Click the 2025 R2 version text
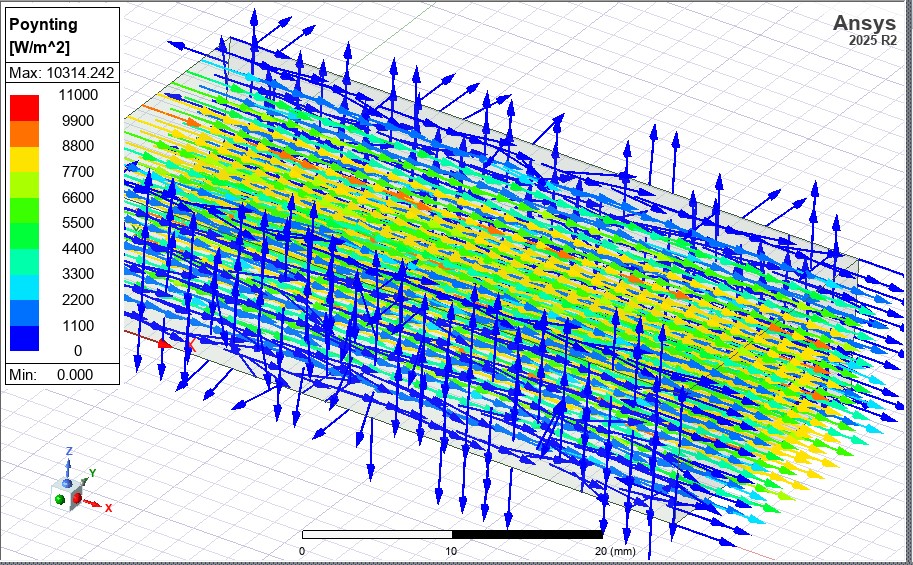Screen dimensions: 913x565 pos(873,40)
